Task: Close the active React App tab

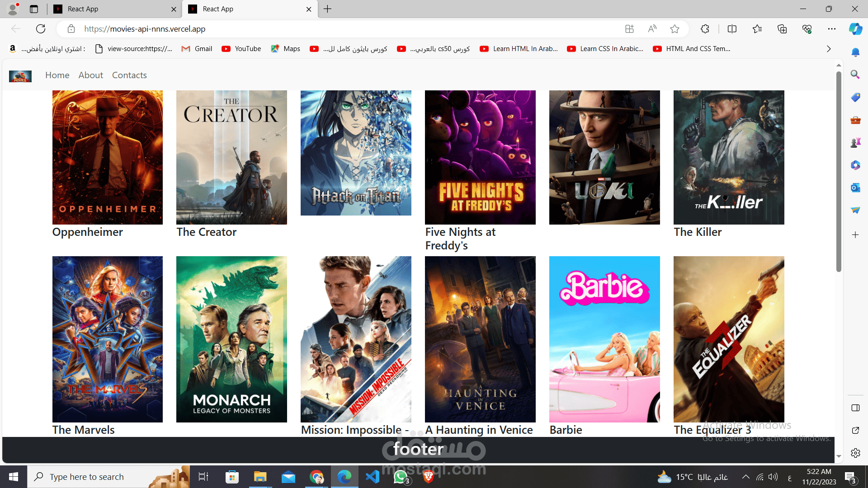Action: point(309,9)
